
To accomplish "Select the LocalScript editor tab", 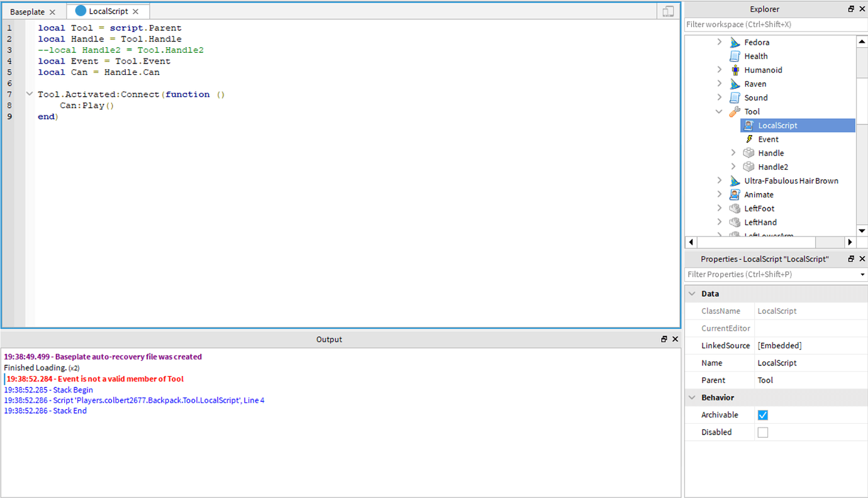I will point(108,11).
